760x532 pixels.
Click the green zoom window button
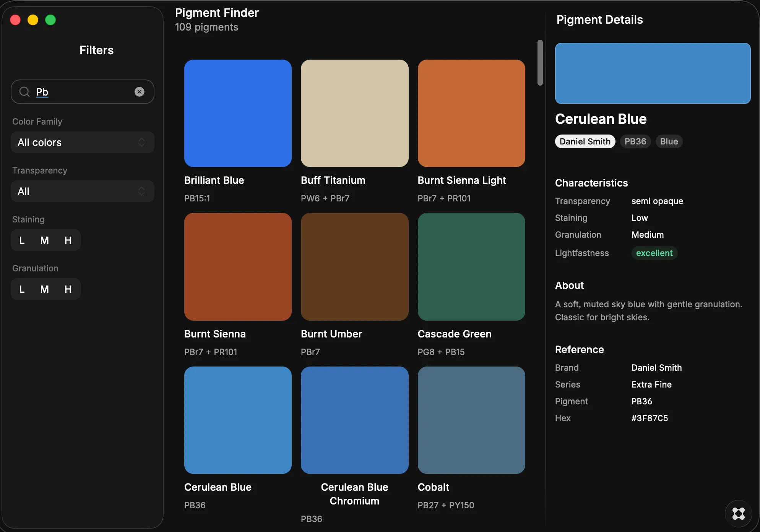click(50, 20)
